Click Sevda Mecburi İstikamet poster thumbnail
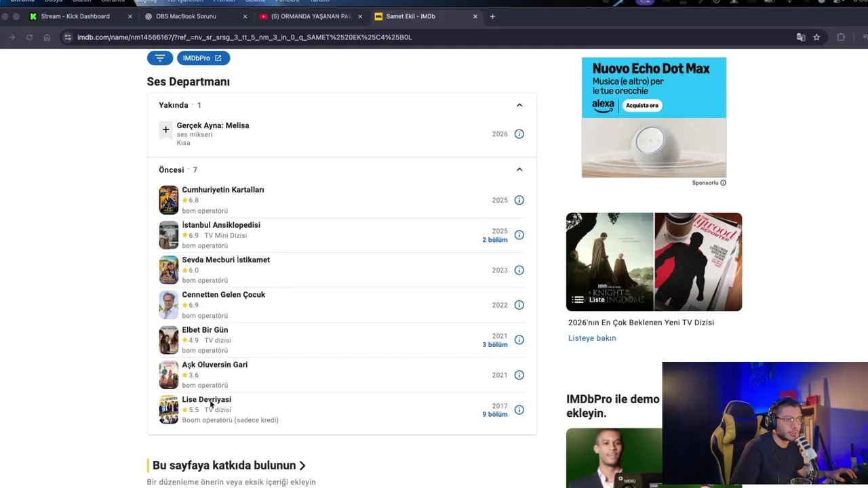868x488 pixels. [169, 270]
